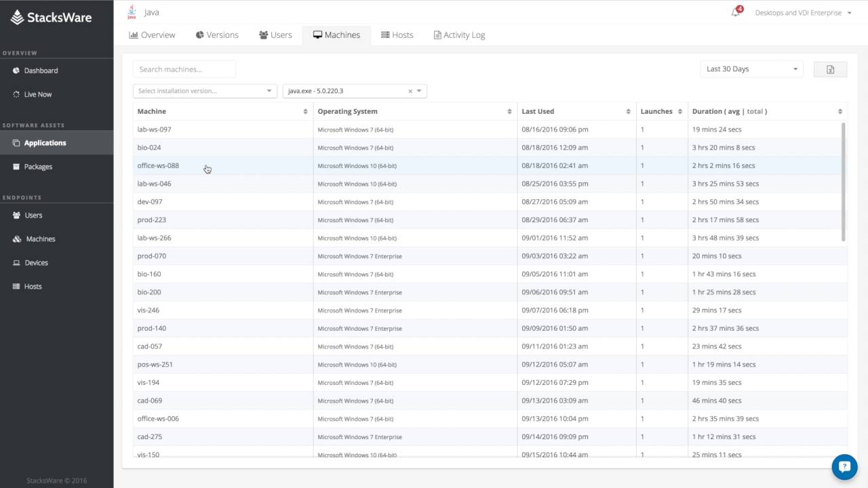Image resolution: width=868 pixels, height=488 pixels.
Task: Switch to the Hosts tab
Action: pos(397,35)
